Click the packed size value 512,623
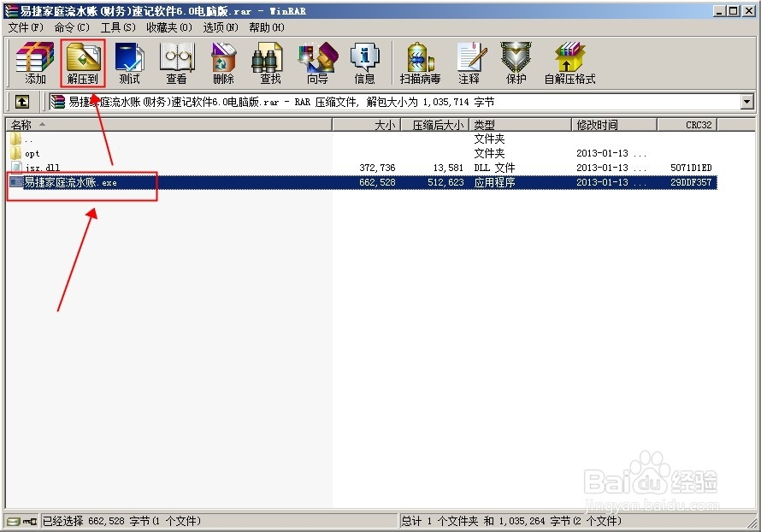Viewport: 761px width, 532px height. 445,182
